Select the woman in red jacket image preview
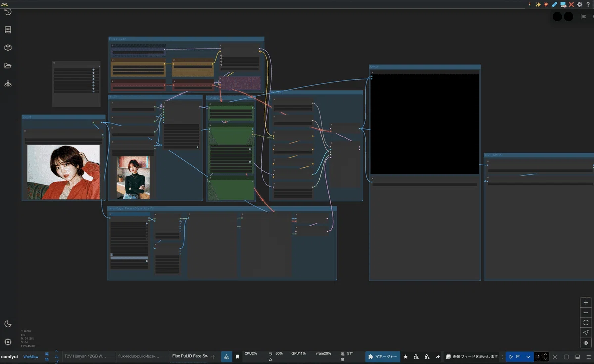 pos(63,172)
